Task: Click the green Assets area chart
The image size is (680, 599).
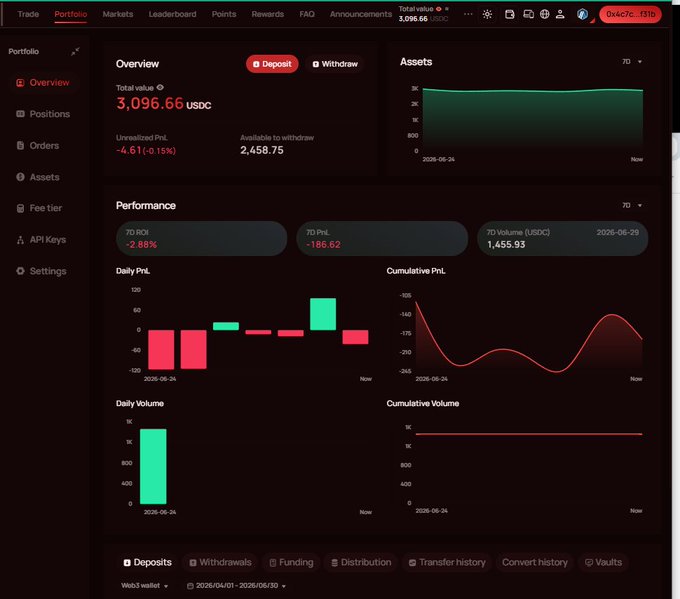Action: click(533, 119)
